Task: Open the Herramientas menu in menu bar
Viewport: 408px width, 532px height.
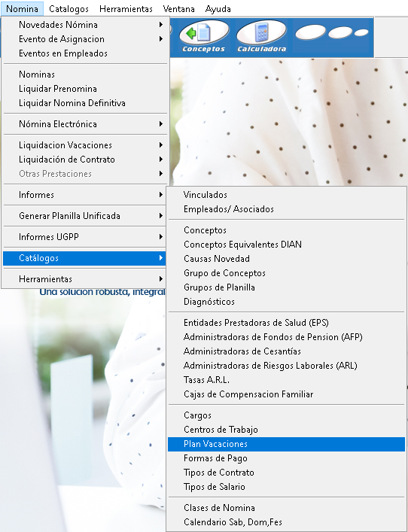Action: coord(126,9)
